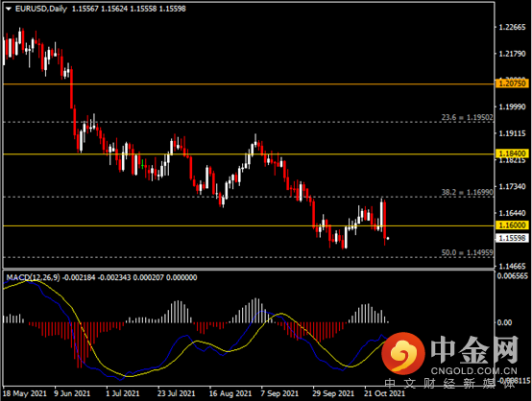Click the 1.16000 yellow price label

point(513,225)
